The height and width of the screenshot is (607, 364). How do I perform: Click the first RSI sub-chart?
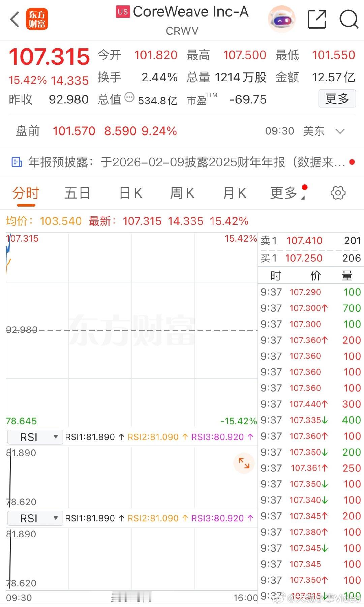tap(132, 477)
